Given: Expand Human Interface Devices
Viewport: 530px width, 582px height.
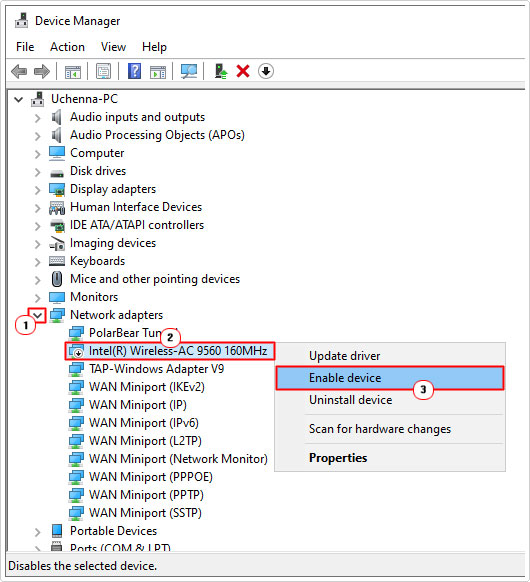Looking at the screenshot, I should click(37, 208).
